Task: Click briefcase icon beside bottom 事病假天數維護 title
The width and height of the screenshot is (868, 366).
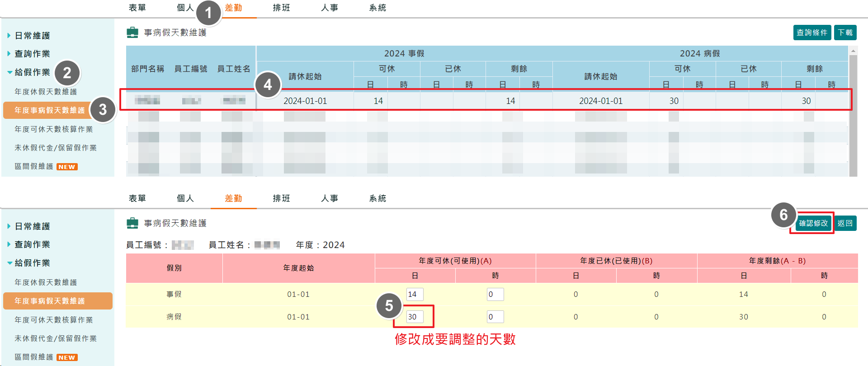Action: pyautogui.click(x=132, y=223)
